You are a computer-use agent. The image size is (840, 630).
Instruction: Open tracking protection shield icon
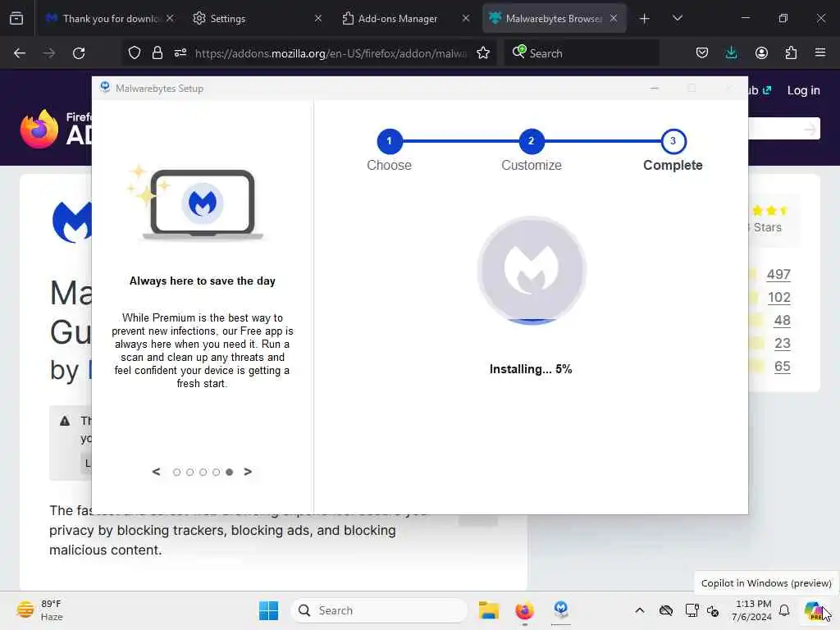135,53
